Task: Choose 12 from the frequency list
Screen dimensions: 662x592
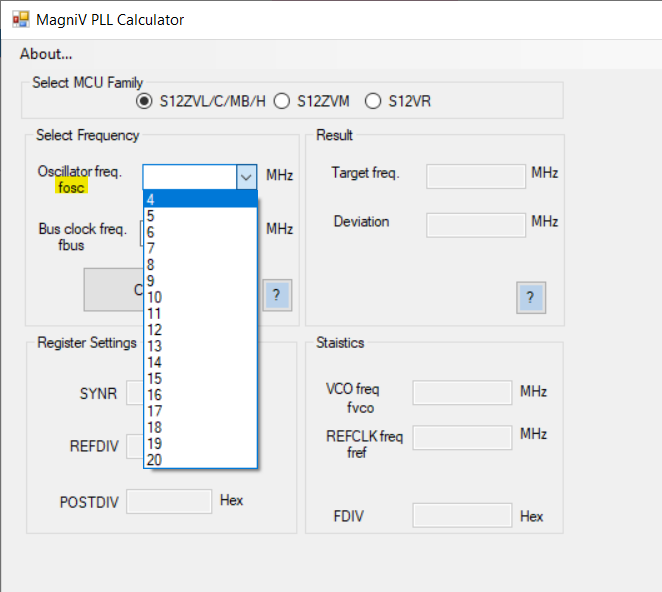Action: 201,330
